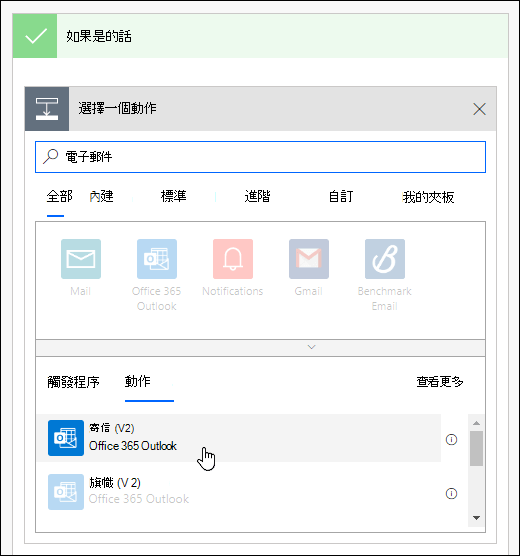Click the 查看更多 link

pyautogui.click(x=440, y=382)
